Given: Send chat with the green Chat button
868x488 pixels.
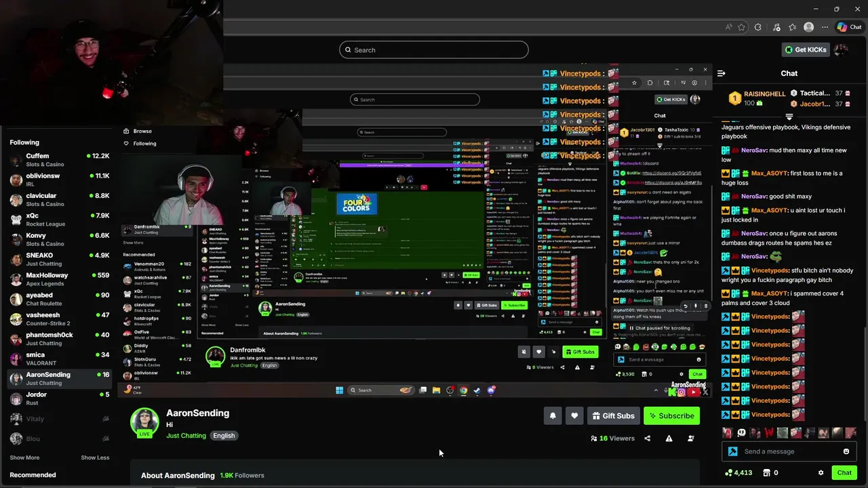Looking at the screenshot, I should pyautogui.click(x=844, y=472).
